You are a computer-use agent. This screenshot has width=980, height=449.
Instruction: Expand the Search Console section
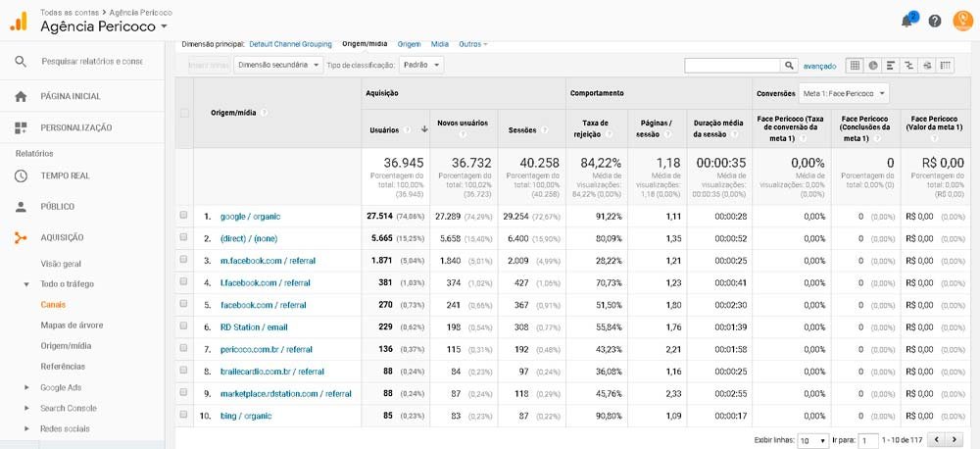coord(26,409)
